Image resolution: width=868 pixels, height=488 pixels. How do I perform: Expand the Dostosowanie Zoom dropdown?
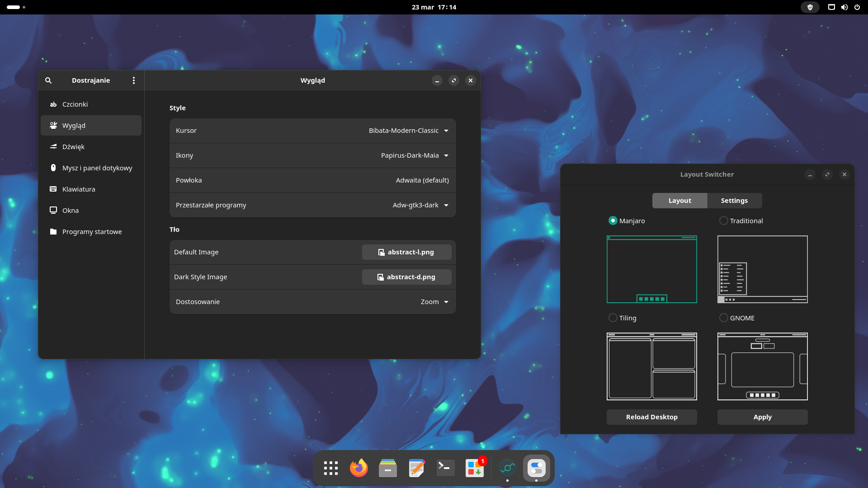(434, 302)
